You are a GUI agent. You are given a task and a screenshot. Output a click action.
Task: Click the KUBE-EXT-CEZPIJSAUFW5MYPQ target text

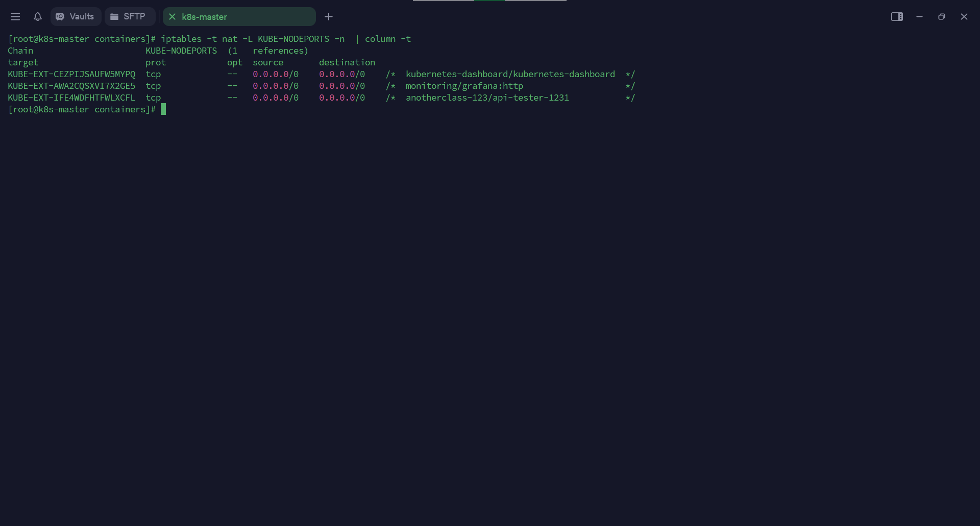(71, 74)
